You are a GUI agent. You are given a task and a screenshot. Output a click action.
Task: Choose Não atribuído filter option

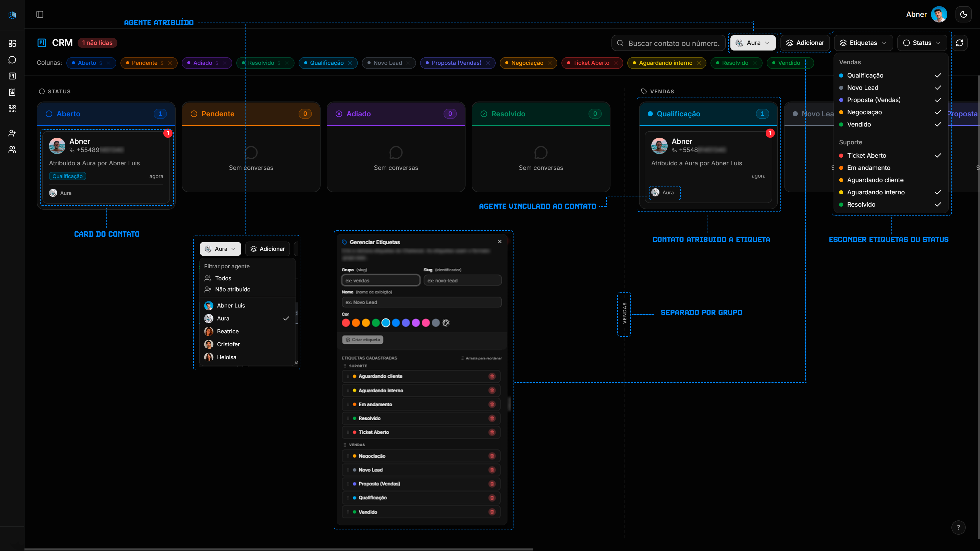pyautogui.click(x=232, y=289)
